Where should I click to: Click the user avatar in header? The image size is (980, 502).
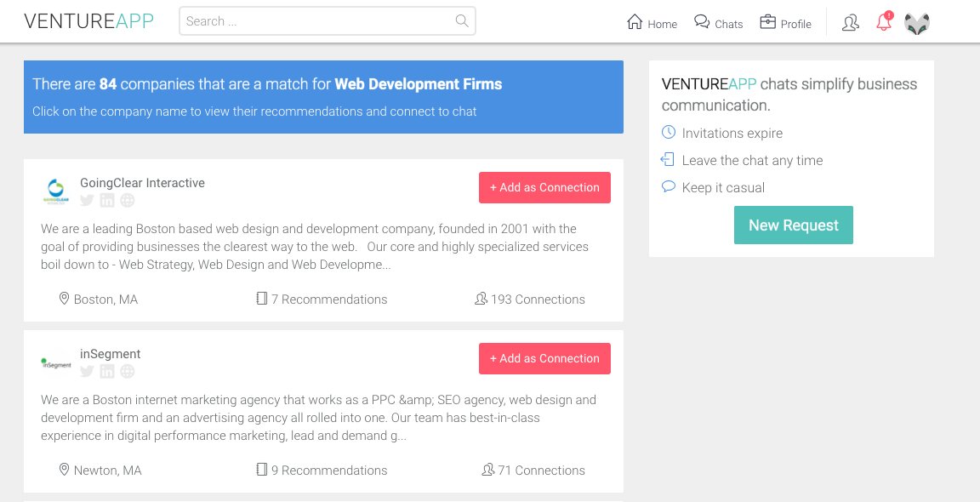pyautogui.click(x=917, y=24)
